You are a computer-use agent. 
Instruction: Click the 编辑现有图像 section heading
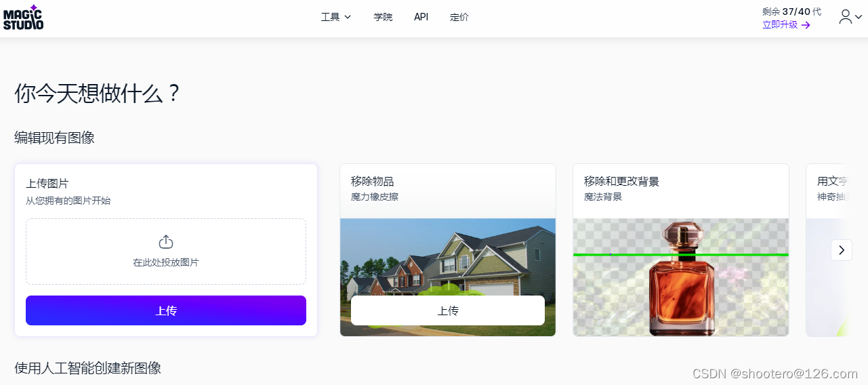coord(55,138)
